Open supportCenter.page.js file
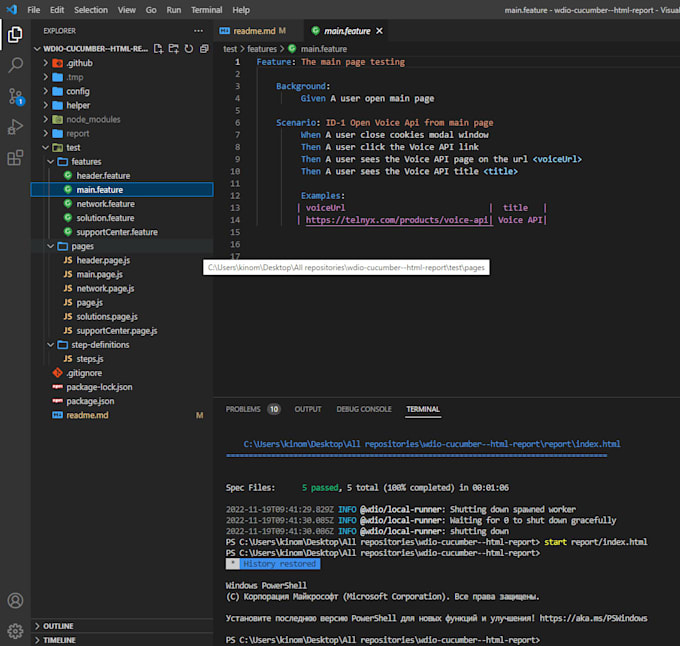The image size is (680, 646). pos(122,331)
